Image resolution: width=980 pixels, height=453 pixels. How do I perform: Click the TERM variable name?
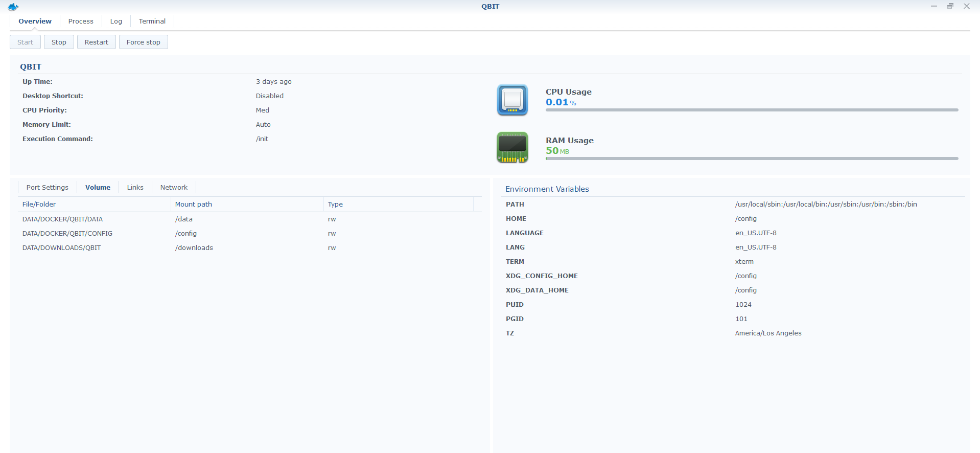point(515,261)
